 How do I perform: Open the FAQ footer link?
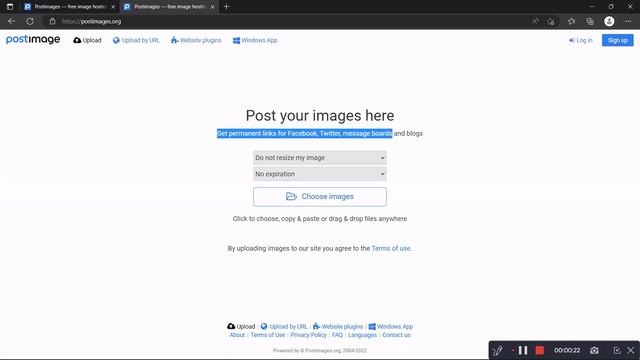click(338, 335)
